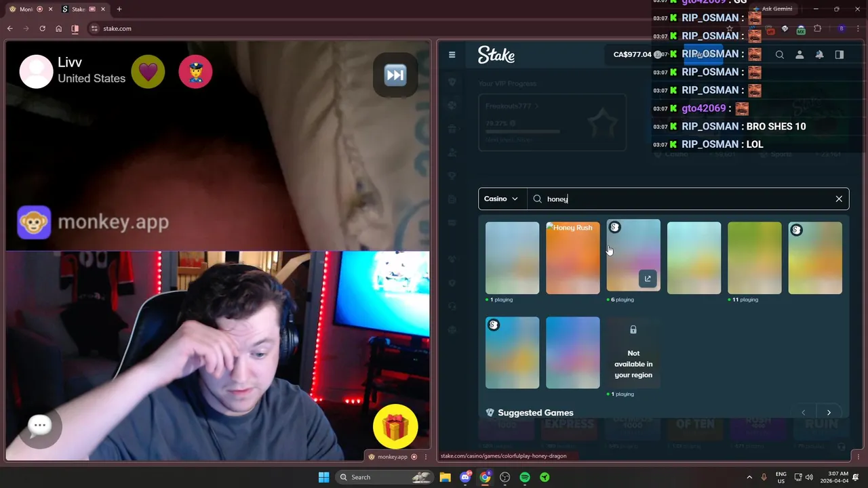868x488 pixels.
Task: Open monkey.app pane options menu
Action: tap(426, 457)
